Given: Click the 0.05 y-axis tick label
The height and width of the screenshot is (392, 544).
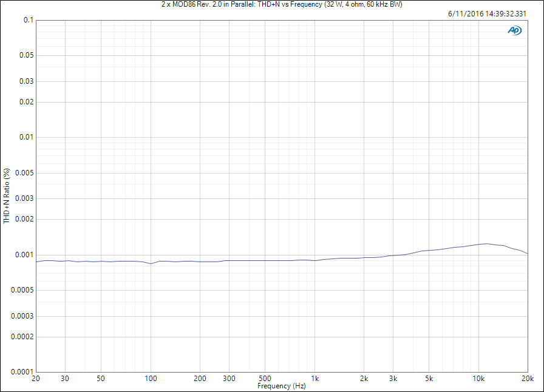Looking at the screenshot, I should pyautogui.click(x=26, y=55).
